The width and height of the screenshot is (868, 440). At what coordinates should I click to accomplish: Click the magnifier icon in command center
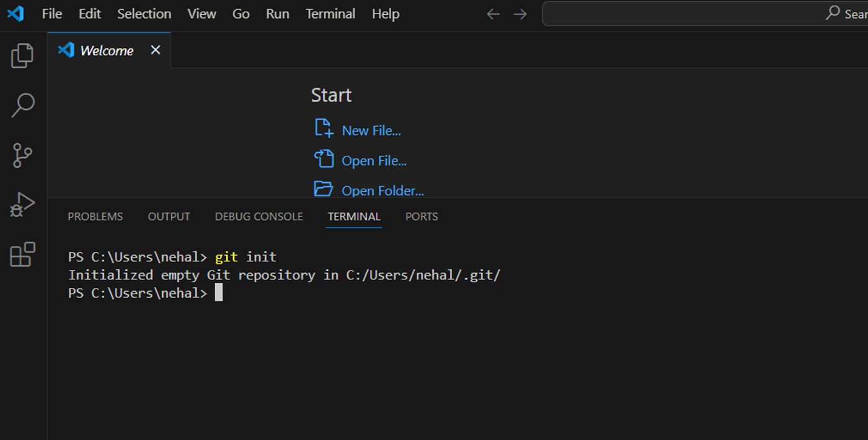pyautogui.click(x=833, y=13)
